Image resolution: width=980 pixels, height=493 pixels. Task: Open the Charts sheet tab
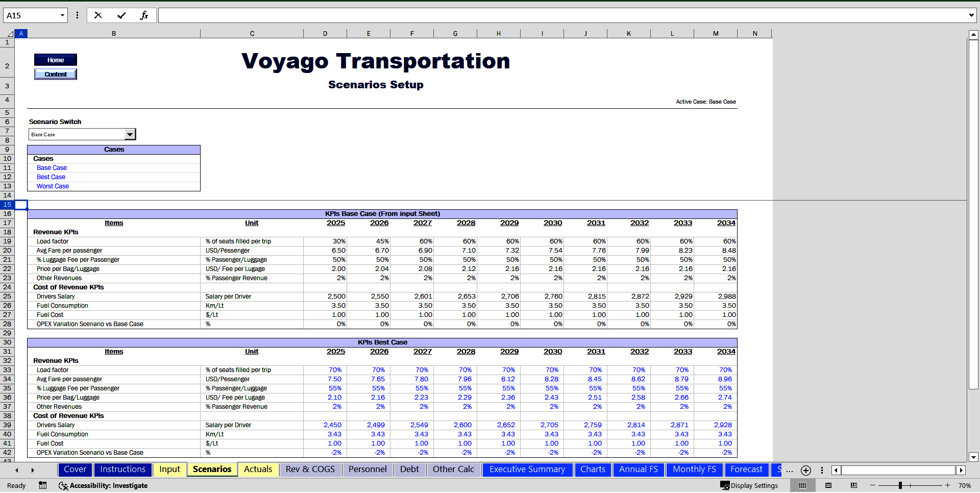point(593,470)
